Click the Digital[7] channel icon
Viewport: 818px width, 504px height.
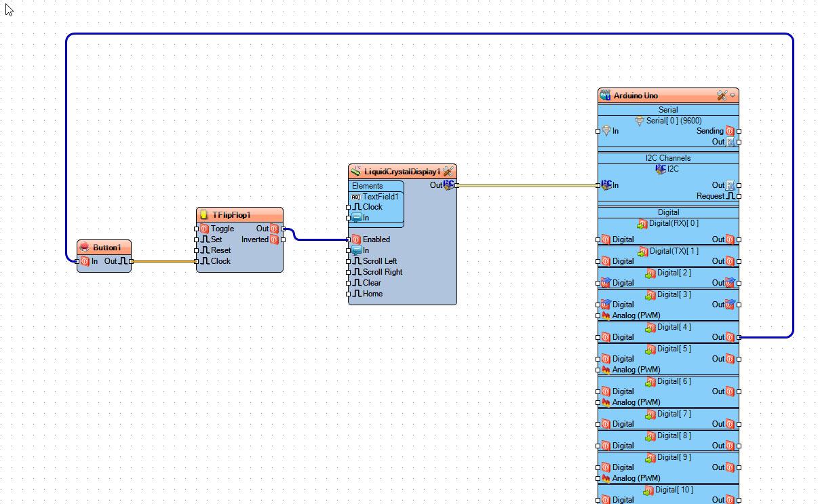click(651, 414)
